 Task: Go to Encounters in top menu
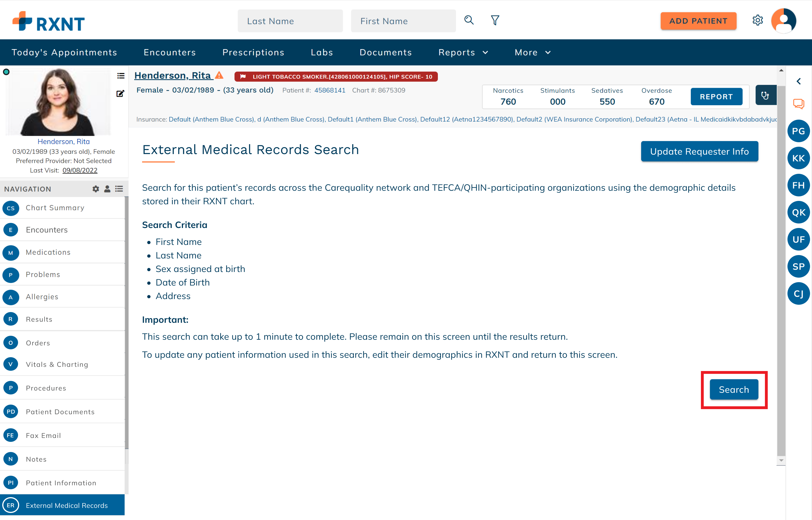coord(170,52)
